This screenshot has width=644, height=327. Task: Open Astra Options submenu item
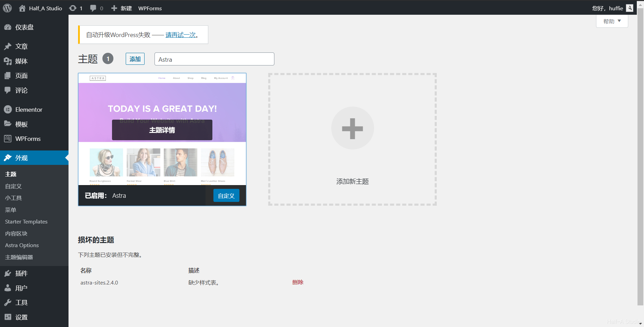point(22,245)
